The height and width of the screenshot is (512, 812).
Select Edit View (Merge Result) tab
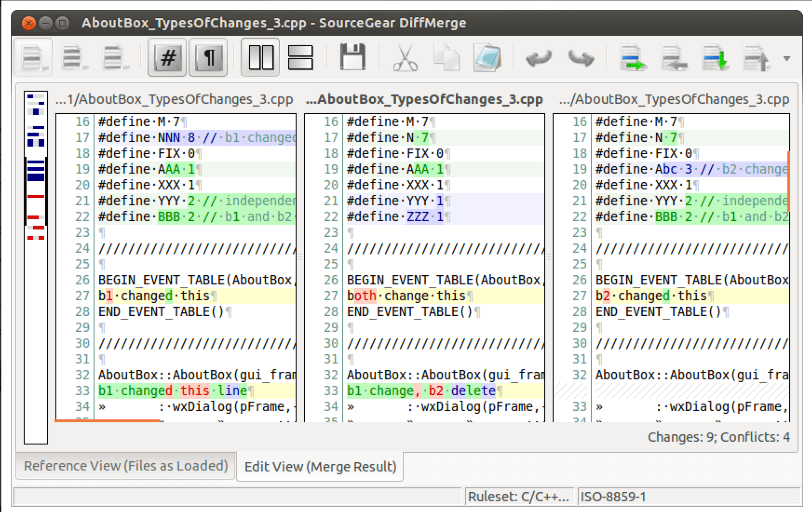click(x=320, y=466)
